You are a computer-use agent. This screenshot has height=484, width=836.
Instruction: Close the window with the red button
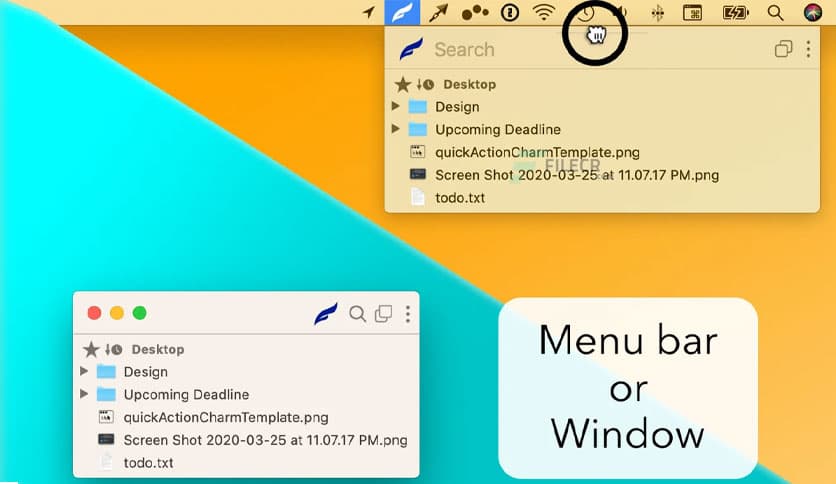[x=94, y=313]
